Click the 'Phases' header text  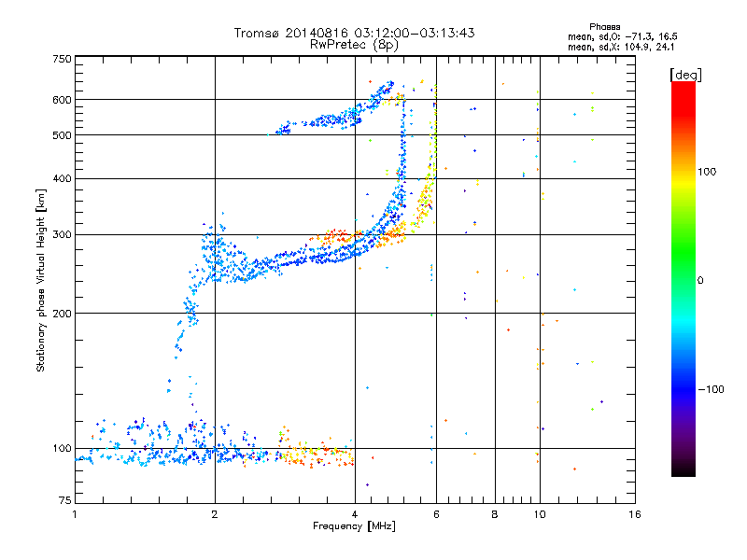pyautogui.click(x=604, y=27)
